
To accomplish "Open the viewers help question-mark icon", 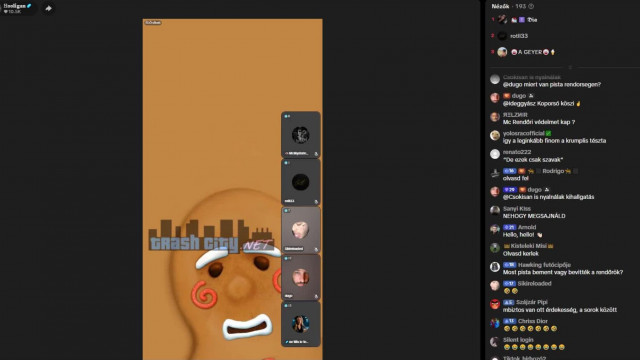I will [x=531, y=7].
